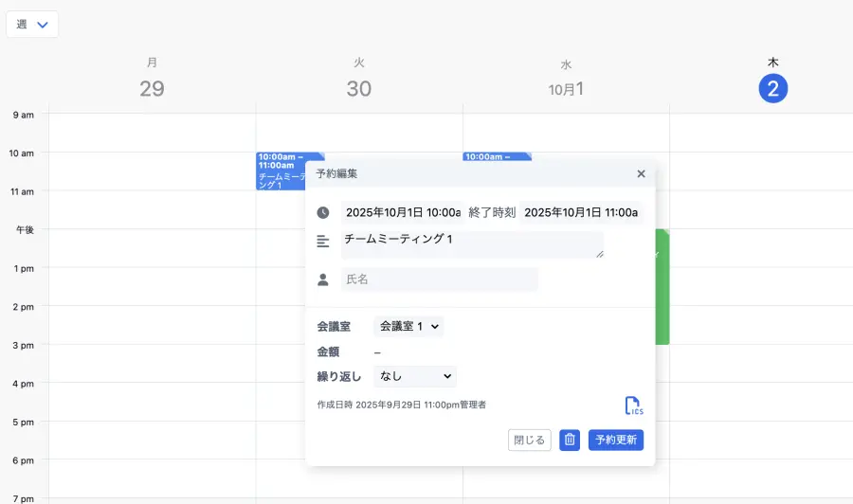The height and width of the screenshot is (504, 853).
Task: Open the 繰り返し repeat dropdown
Action: (x=415, y=376)
